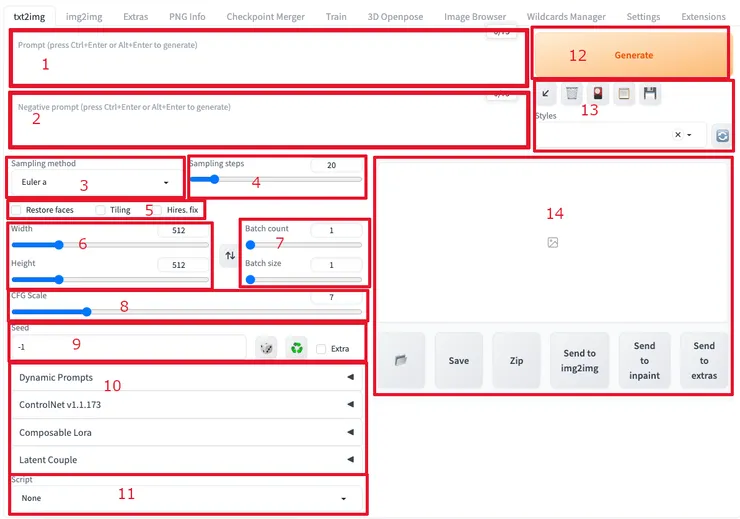Click the orange Generate button
Viewport: 740px width, 519px height.
[x=632, y=55]
